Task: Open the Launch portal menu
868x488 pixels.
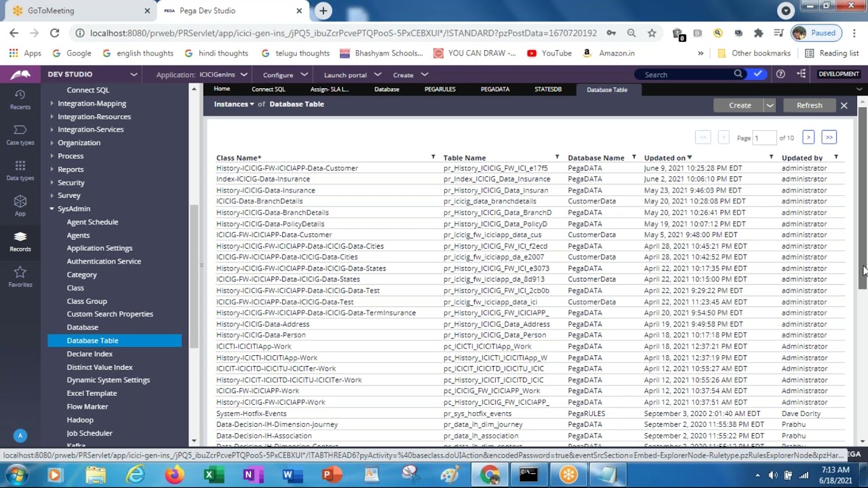Action: 352,75
